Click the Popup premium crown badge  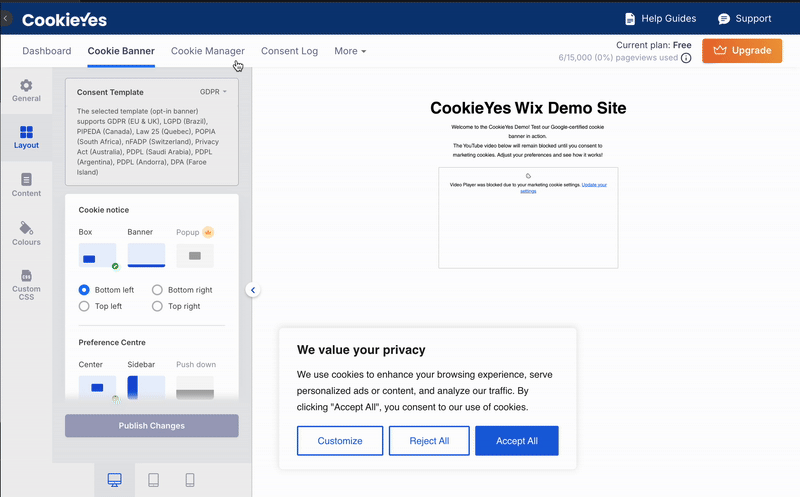pos(208,232)
